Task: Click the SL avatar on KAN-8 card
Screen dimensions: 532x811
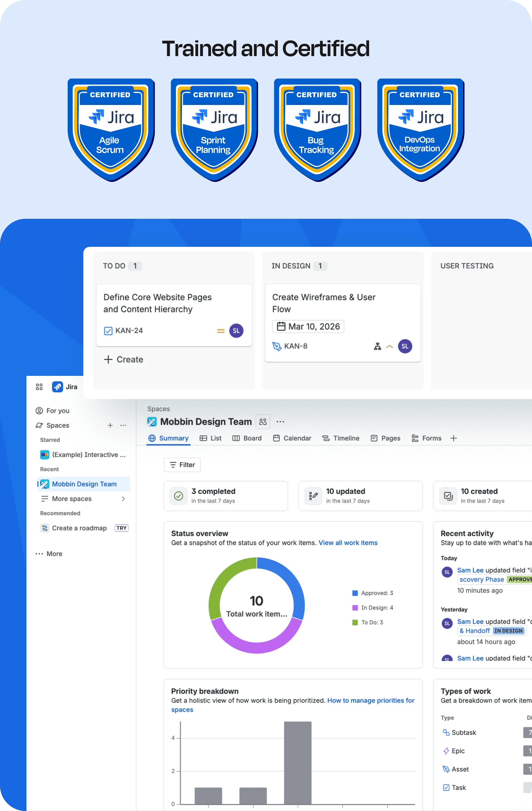Action: [405, 346]
